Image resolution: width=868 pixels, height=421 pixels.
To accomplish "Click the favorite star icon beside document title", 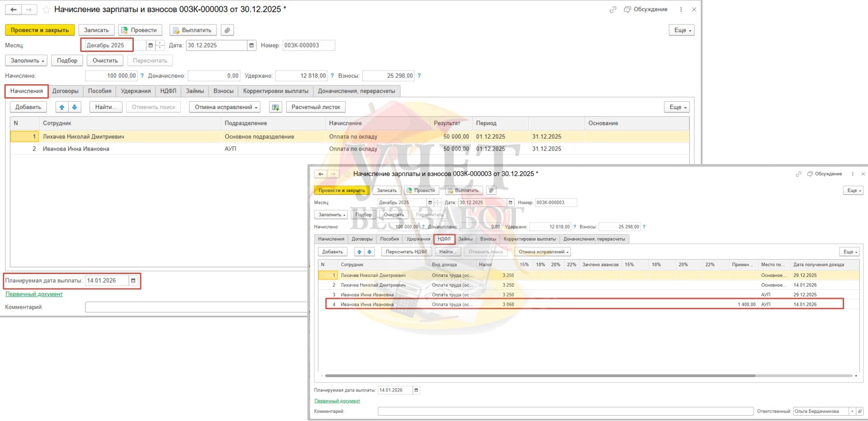I will tap(46, 9).
